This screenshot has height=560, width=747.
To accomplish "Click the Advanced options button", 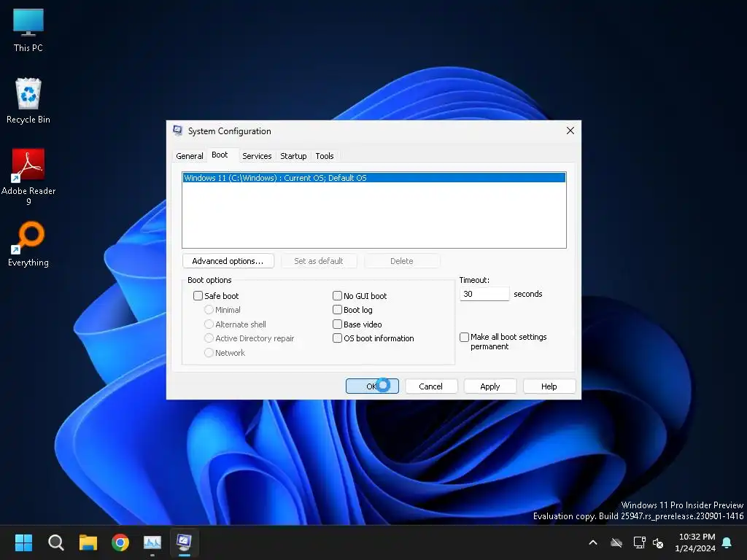I will pos(228,261).
